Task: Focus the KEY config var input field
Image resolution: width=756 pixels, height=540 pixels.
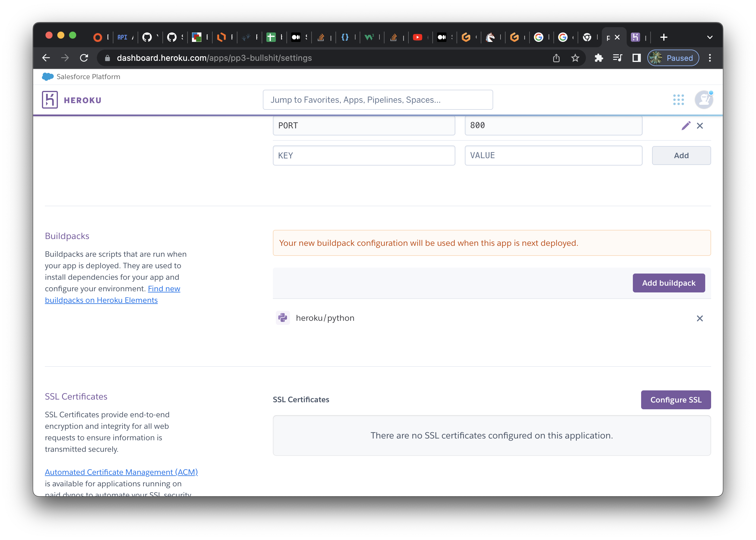Action: point(364,156)
